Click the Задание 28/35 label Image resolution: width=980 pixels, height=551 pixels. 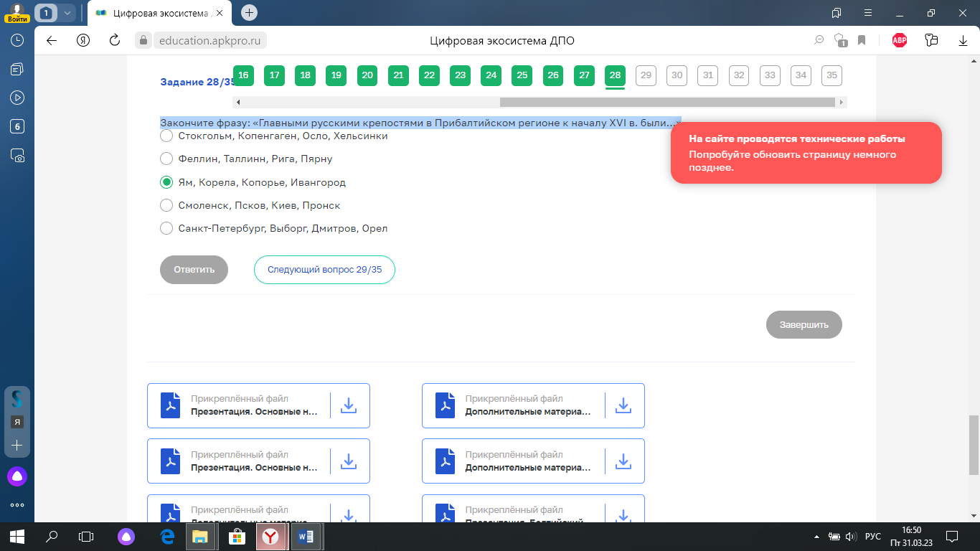pyautogui.click(x=197, y=82)
